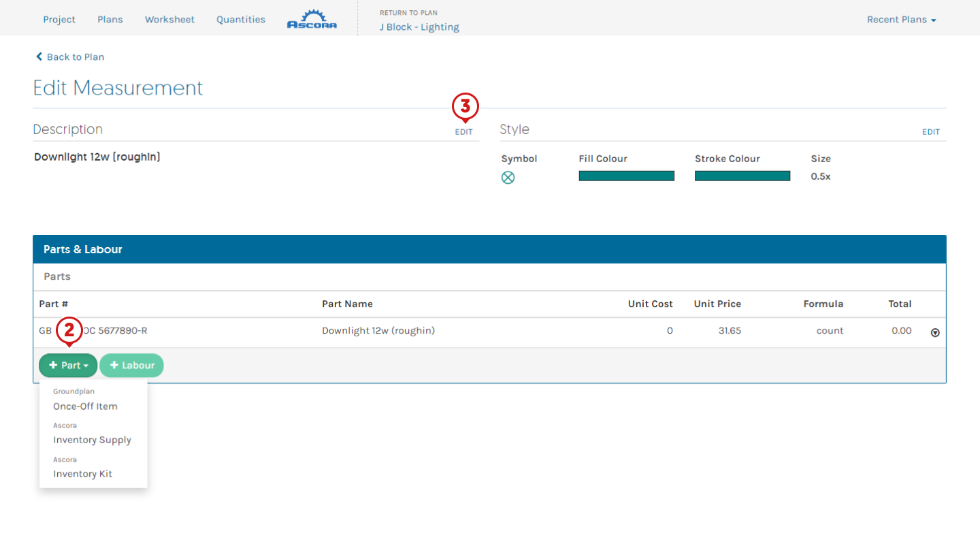Click the Part Name column header

[347, 304]
